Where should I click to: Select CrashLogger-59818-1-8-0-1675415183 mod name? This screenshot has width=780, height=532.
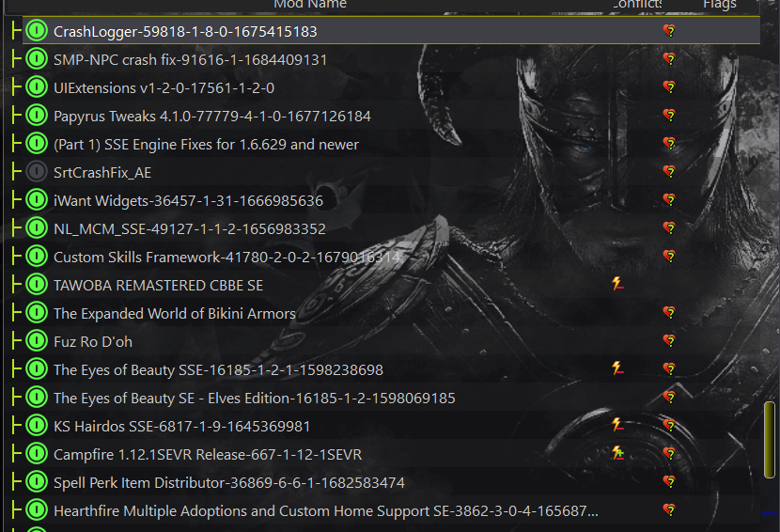point(185,31)
